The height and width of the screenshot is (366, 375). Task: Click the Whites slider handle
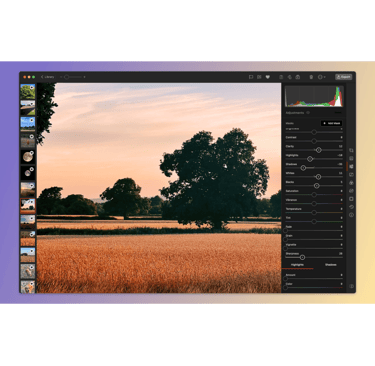click(x=318, y=177)
